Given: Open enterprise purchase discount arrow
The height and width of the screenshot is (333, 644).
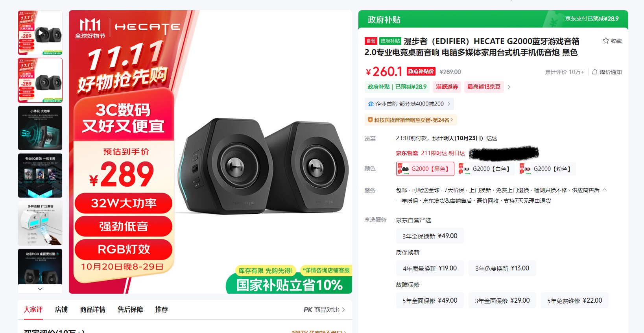Looking at the screenshot, I should (449, 104).
